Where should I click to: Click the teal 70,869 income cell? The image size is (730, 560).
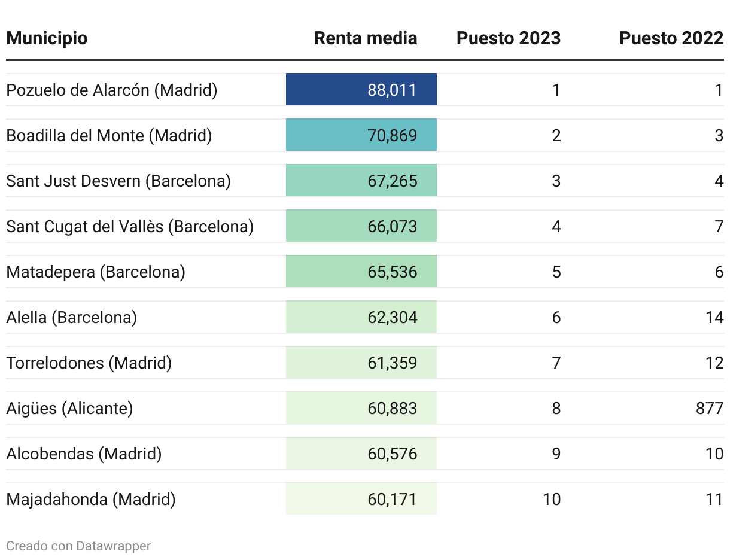pos(361,135)
